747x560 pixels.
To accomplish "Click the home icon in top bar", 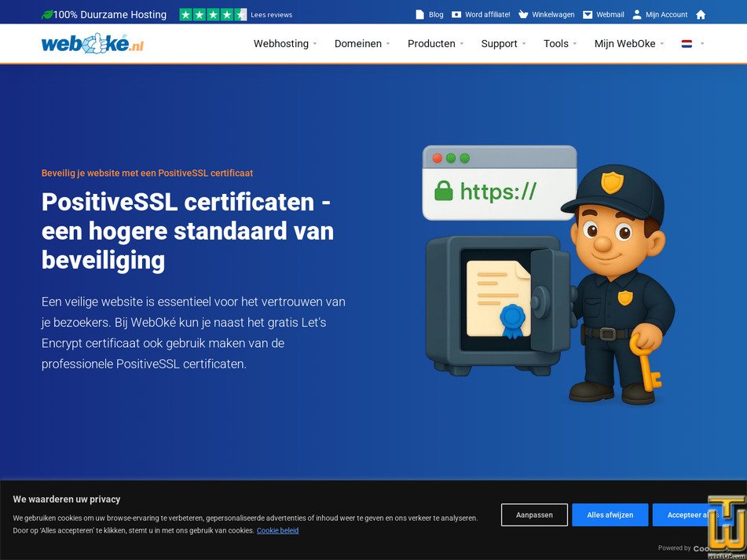I will pos(701,15).
